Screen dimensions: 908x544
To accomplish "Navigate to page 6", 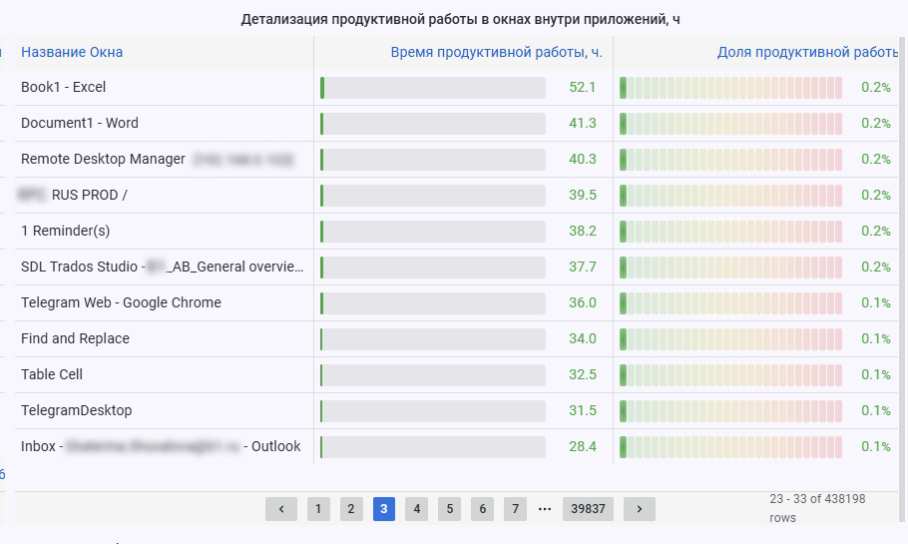I will coord(482,509).
